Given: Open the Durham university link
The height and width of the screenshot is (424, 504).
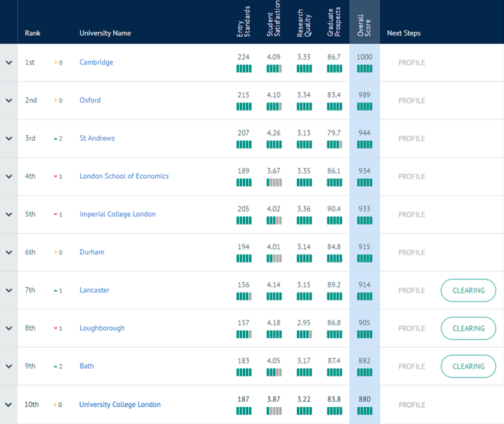Looking at the screenshot, I should (92, 252).
